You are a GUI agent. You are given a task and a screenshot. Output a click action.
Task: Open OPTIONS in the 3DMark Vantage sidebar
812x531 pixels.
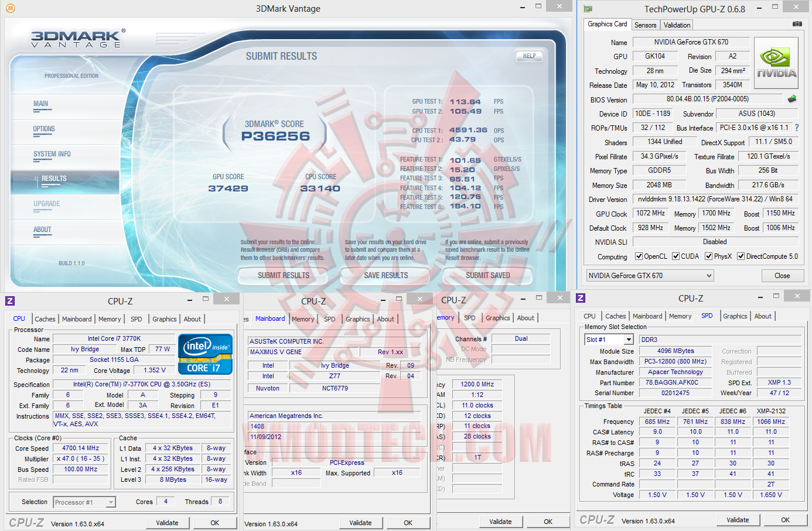44,129
